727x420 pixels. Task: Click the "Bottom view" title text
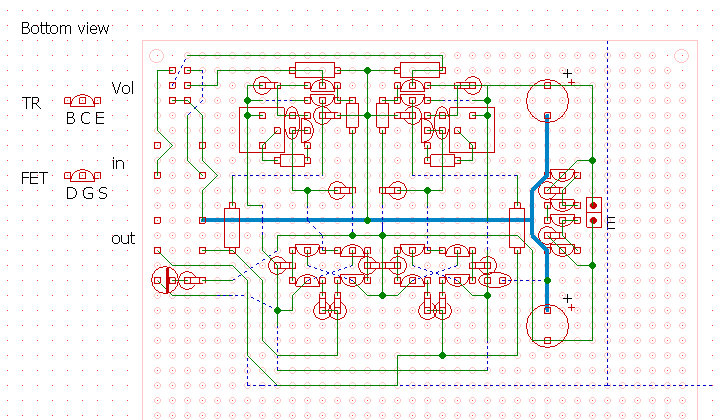pyautogui.click(x=65, y=29)
